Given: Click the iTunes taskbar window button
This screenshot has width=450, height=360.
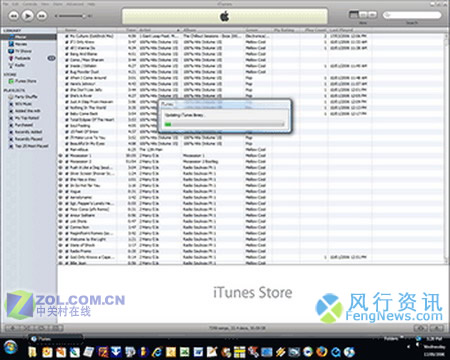Looking at the screenshot, I should (55, 339).
